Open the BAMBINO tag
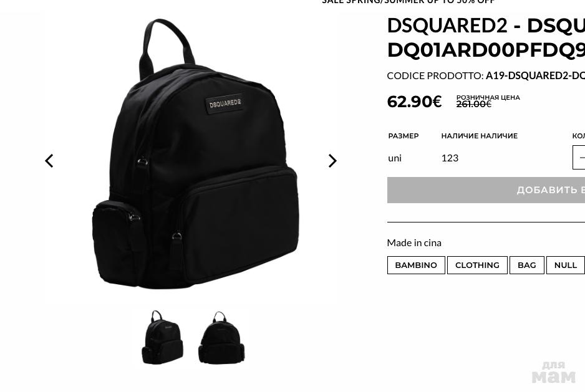The height and width of the screenshot is (392, 585). tap(416, 265)
